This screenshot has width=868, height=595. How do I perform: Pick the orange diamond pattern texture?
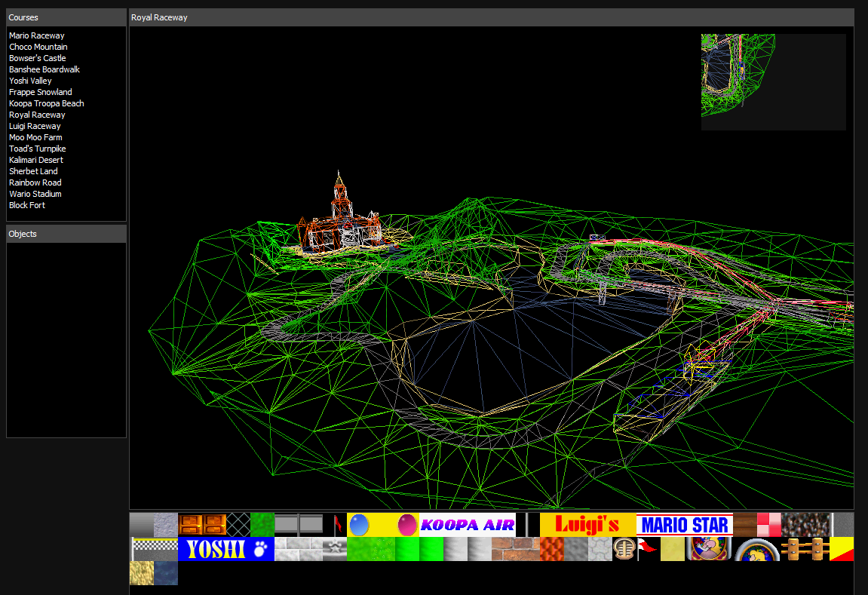click(552, 549)
